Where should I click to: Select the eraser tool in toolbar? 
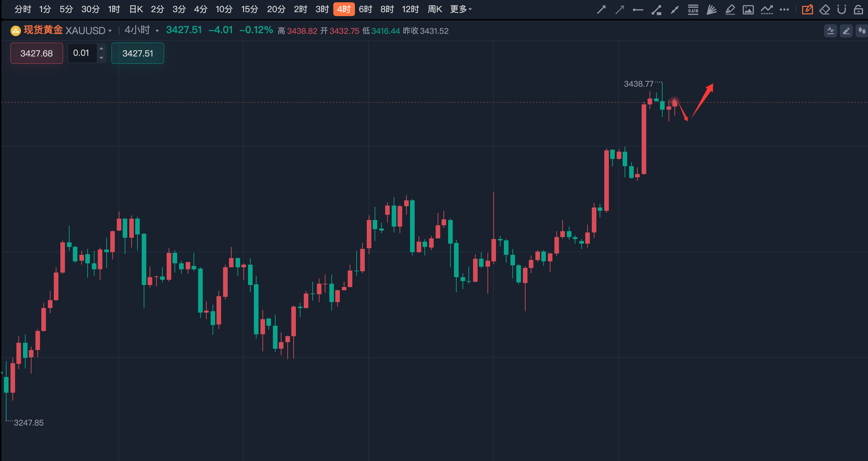(x=824, y=10)
